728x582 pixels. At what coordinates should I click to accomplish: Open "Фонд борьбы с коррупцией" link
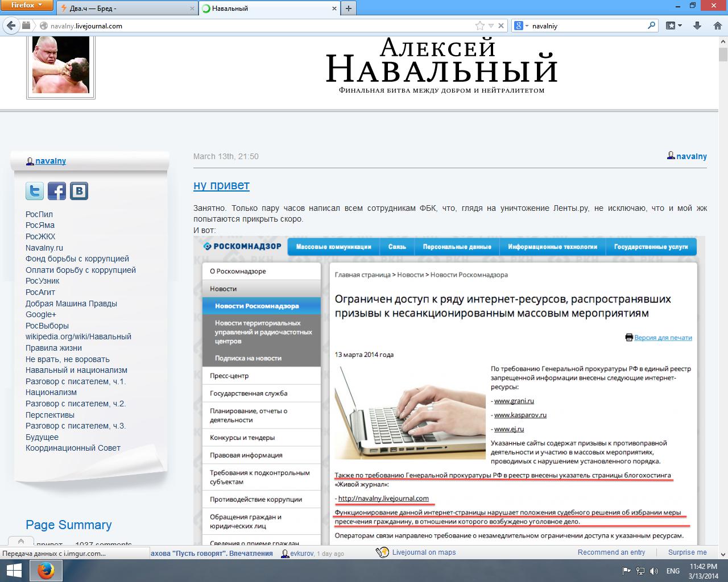coord(77,259)
